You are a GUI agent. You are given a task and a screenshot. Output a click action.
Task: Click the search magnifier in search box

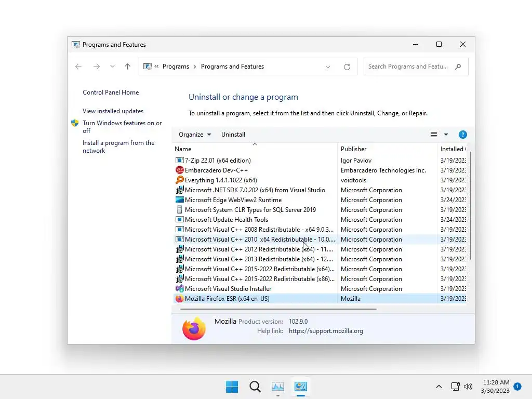point(458,66)
